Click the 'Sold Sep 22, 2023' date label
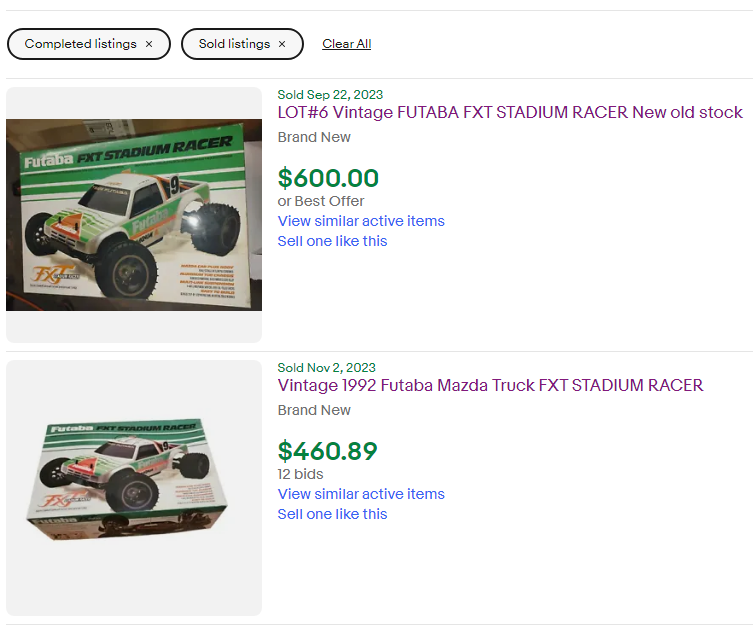The height and width of the screenshot is (632, 753). pyautogui.click(x=330, y=95)
